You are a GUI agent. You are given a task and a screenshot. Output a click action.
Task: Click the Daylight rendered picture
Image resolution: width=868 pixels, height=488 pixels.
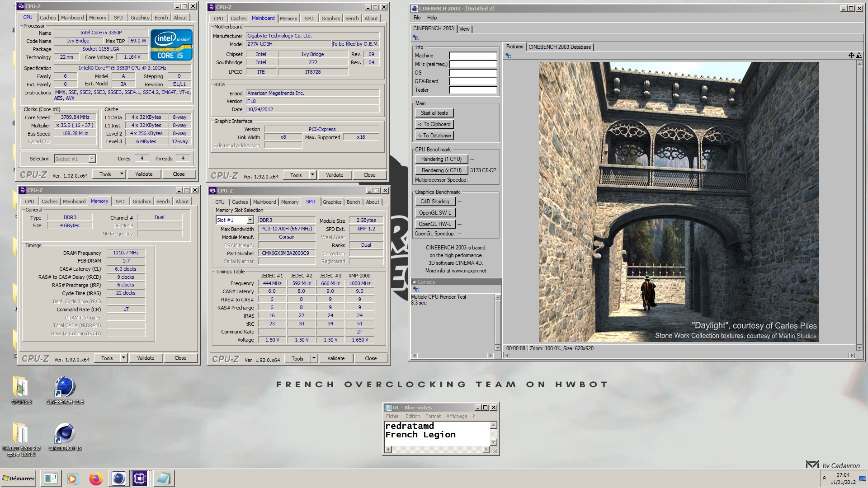[679, 202]
